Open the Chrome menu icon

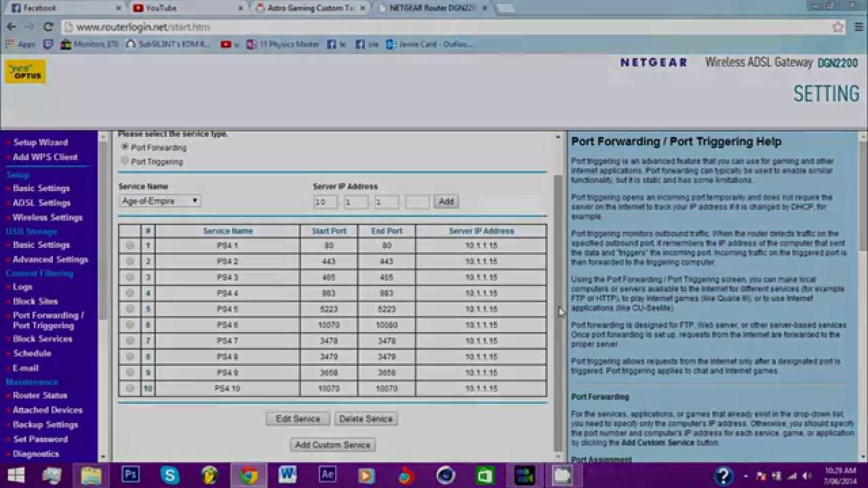858,27
